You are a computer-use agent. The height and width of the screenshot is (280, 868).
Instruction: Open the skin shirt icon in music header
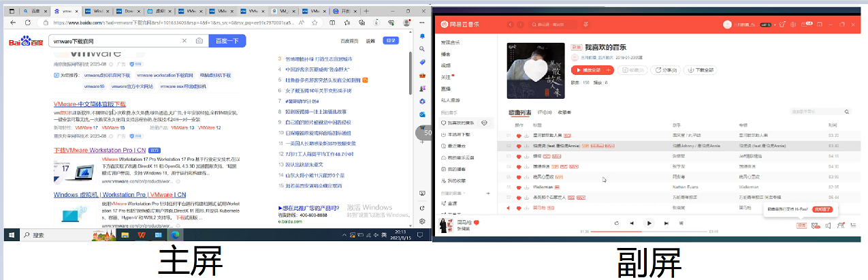click(x=781, y=25)
